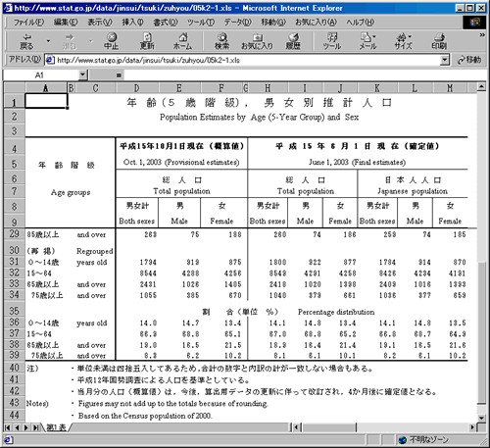The width and height of the screenshot is (490, 448).
Task: Click the Stop (中止) toolbar icon
Action: (112, 41)
